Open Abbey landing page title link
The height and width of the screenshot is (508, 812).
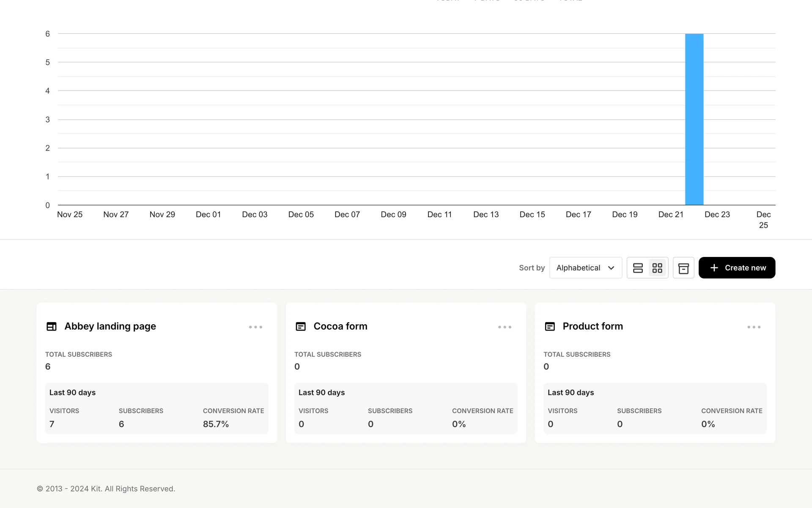pyautogui.click(x=110, y=326)
